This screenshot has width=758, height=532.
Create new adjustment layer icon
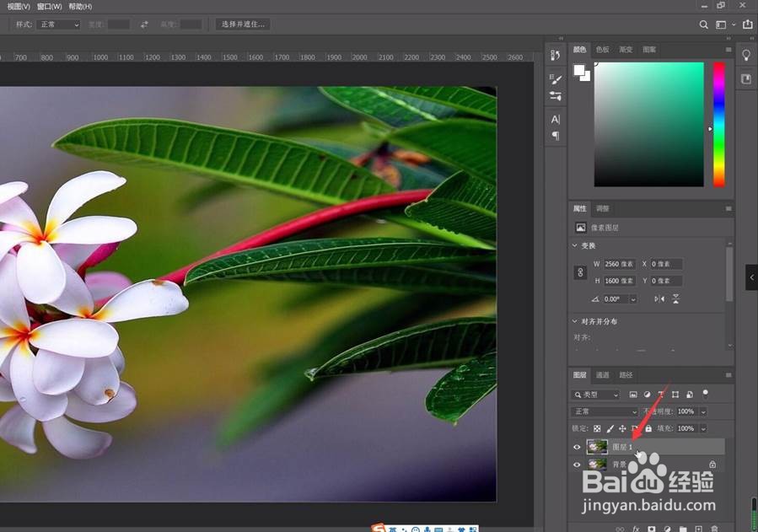click(x=668, y=529)
